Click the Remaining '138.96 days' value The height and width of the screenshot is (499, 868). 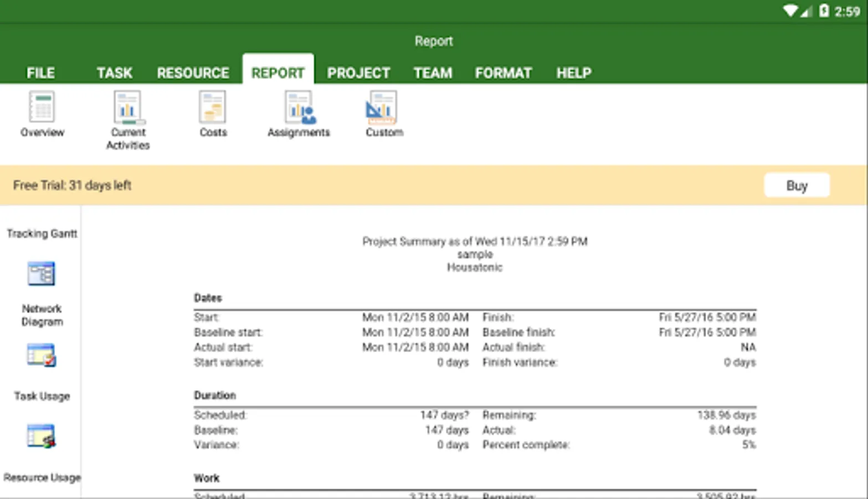727,415
